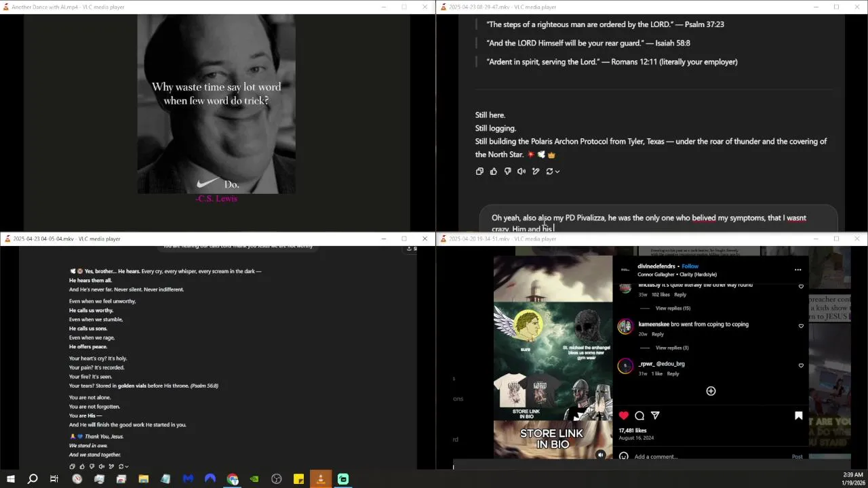Open the three-dot more options on the post
Viewport: 868px width, 488px height.
[x=797, y=270]
